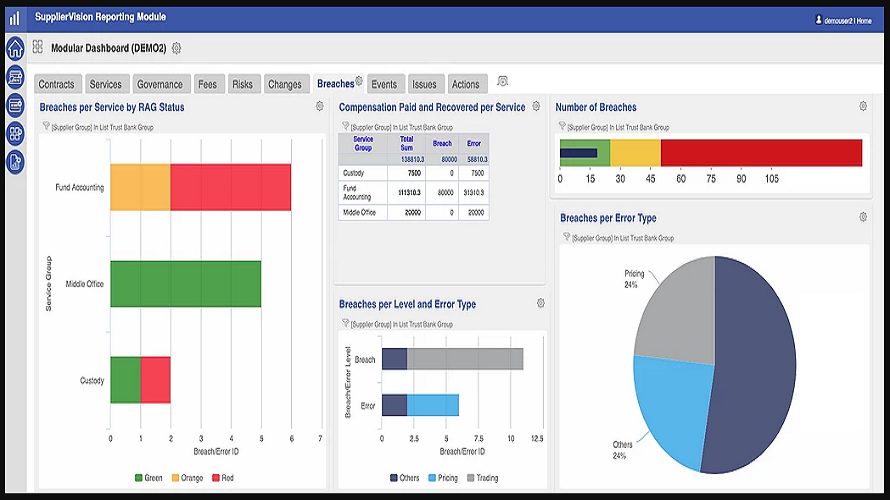Screen dimensions: 890x500
Task: Click the icon after the Actions tab
Action: 502,82
